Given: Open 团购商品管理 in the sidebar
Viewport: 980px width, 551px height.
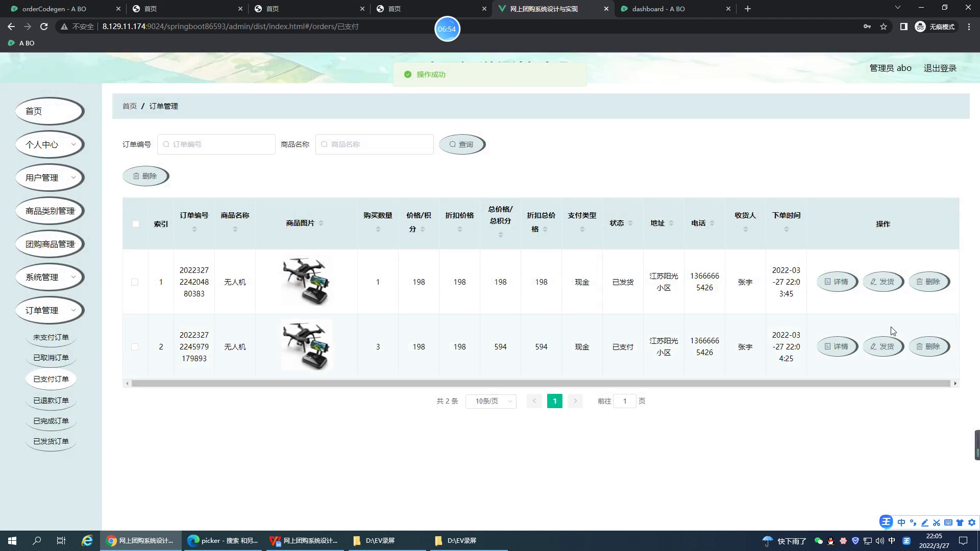Looking at the screenshot, I should point(50,244).
